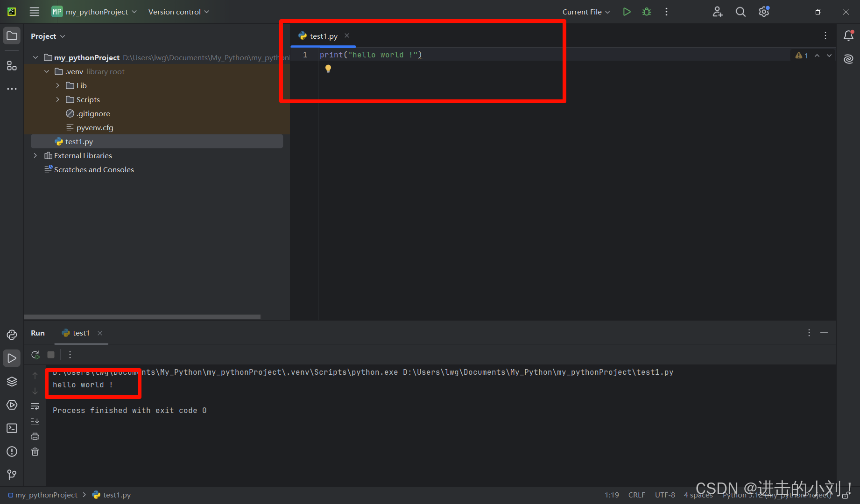Screen dimensions: 860x504
Task: Open Git version control tool window
Action: coord(12,475)
